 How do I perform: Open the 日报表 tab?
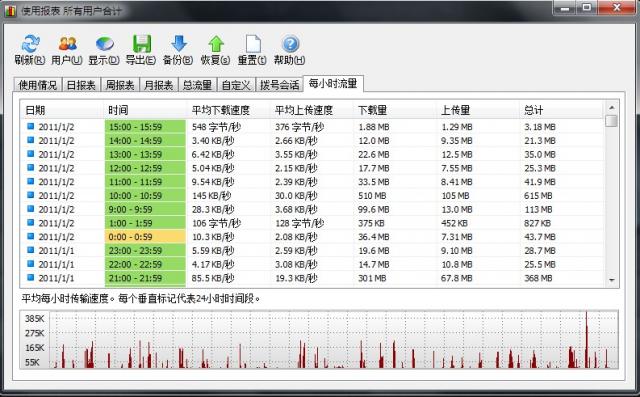pos(81,85)
